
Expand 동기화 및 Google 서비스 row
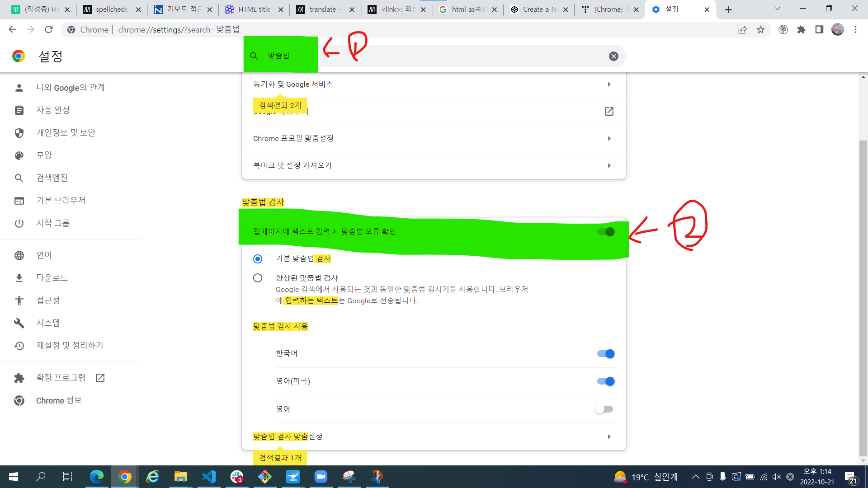coord(609,84)
